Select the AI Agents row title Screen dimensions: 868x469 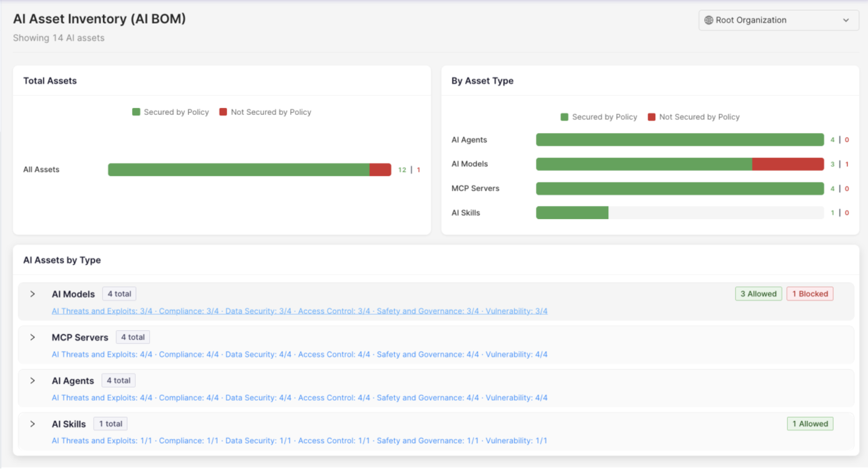pyautogui.click(x=73, y=381)
